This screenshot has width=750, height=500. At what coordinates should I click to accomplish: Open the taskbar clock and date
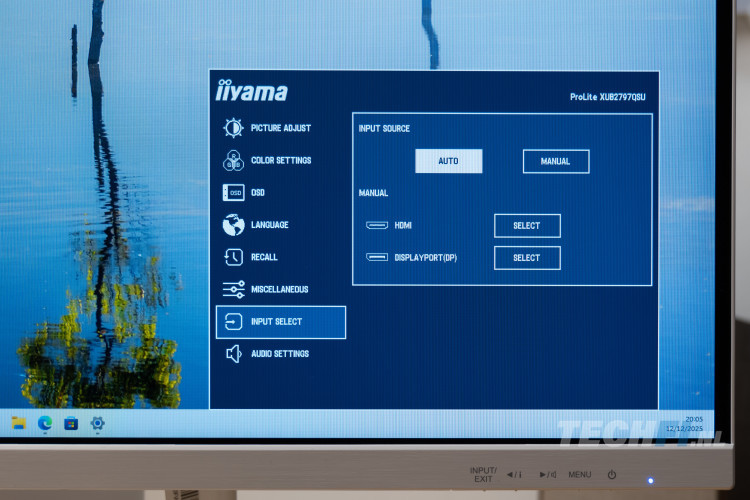click(x=693, y=423)
